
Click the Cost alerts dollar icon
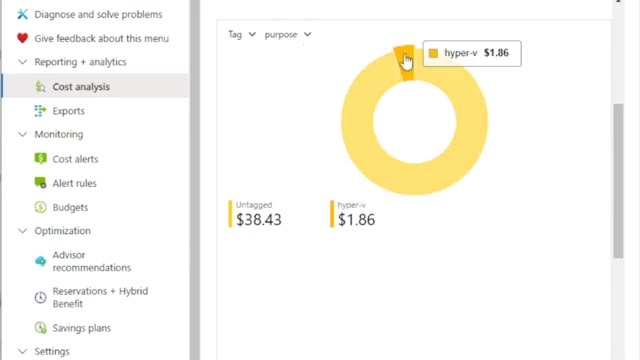click(x=40, y=158)
